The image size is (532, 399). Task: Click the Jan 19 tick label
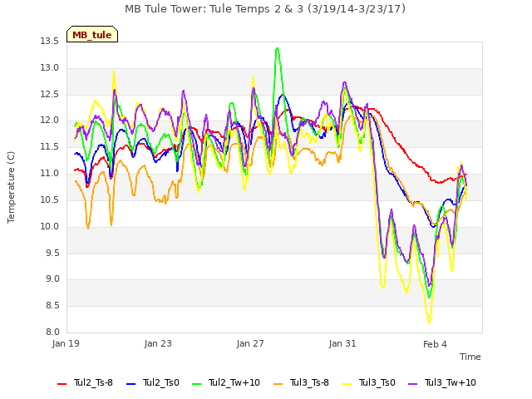click(66, 343)
